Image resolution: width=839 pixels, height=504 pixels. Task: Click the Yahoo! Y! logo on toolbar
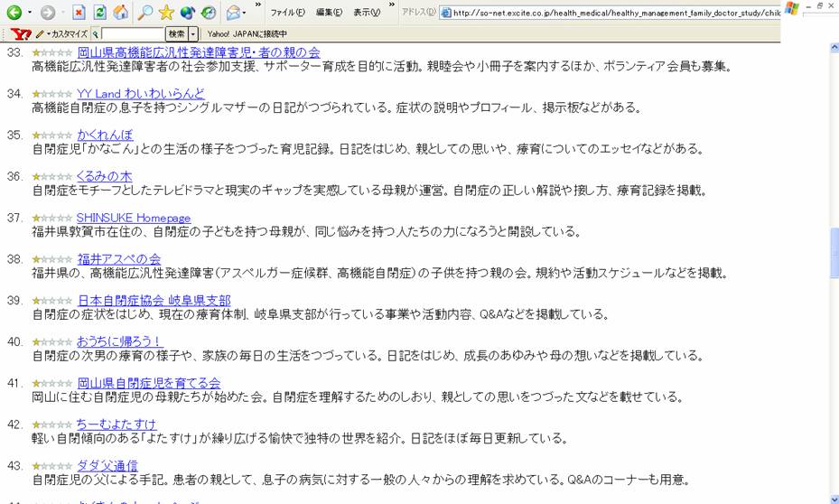point(21,34)
